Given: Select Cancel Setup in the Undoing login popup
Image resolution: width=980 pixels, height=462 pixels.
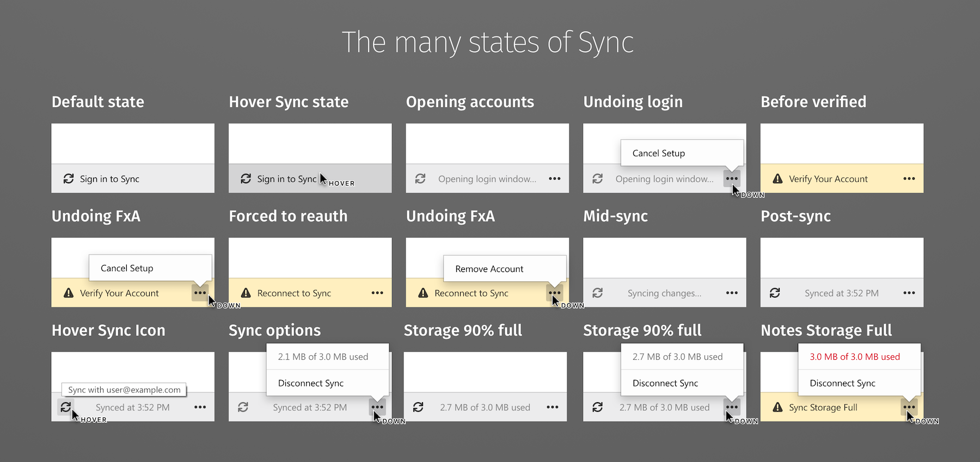Looking at the screenshot, I should [658, 153].
